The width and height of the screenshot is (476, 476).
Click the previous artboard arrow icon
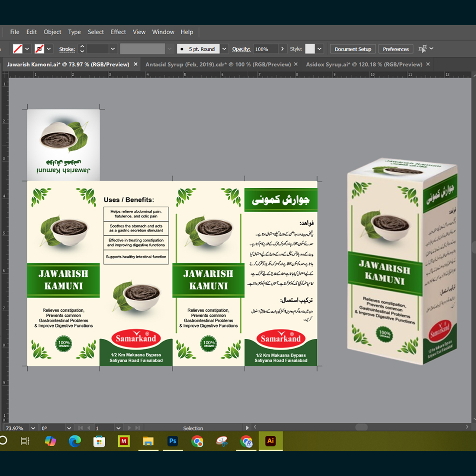click(89, 428)
